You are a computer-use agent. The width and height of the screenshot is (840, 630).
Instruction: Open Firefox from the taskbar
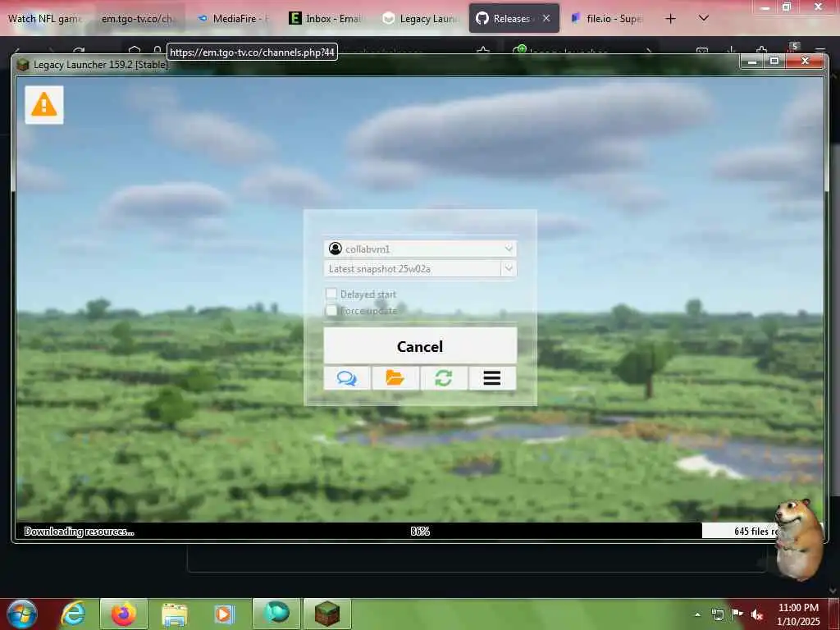click(124, 614)
